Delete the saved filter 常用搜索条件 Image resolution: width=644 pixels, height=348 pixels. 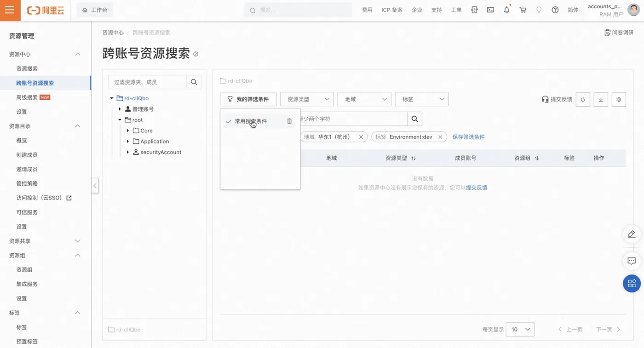tap(289, 121)
